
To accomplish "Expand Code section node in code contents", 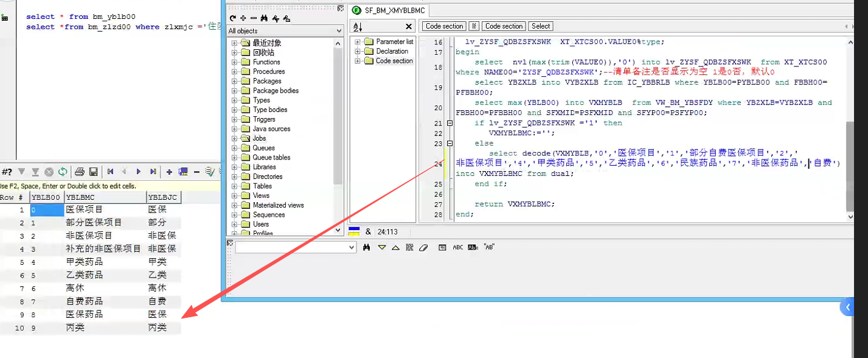I will pyautogui.click(x=358, y=61).
